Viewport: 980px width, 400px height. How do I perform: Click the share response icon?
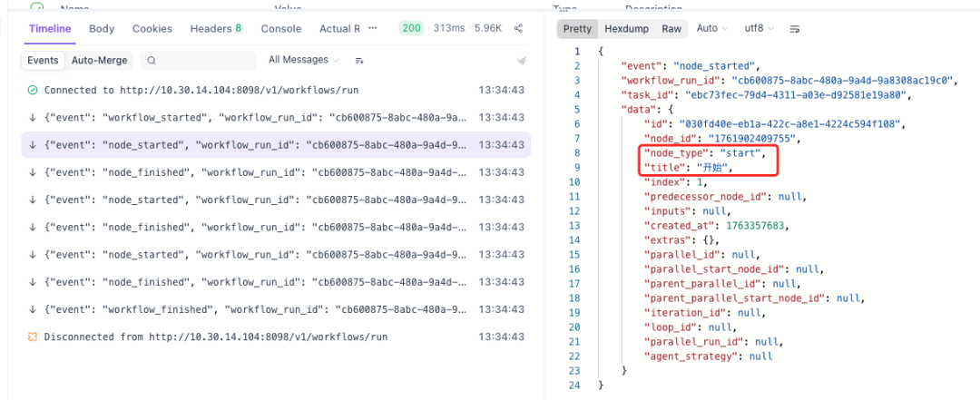click(518, 29)
